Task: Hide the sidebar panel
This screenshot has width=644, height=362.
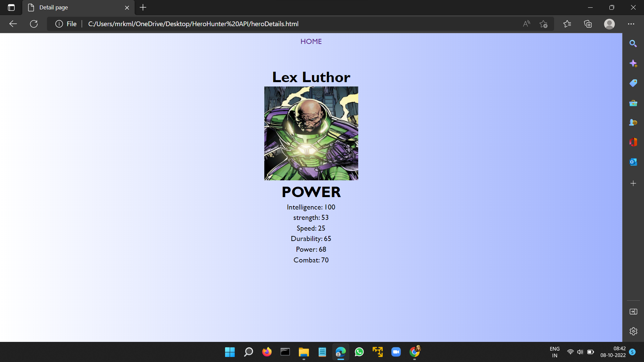Action: pyautogui.click(x=633, y=312)
